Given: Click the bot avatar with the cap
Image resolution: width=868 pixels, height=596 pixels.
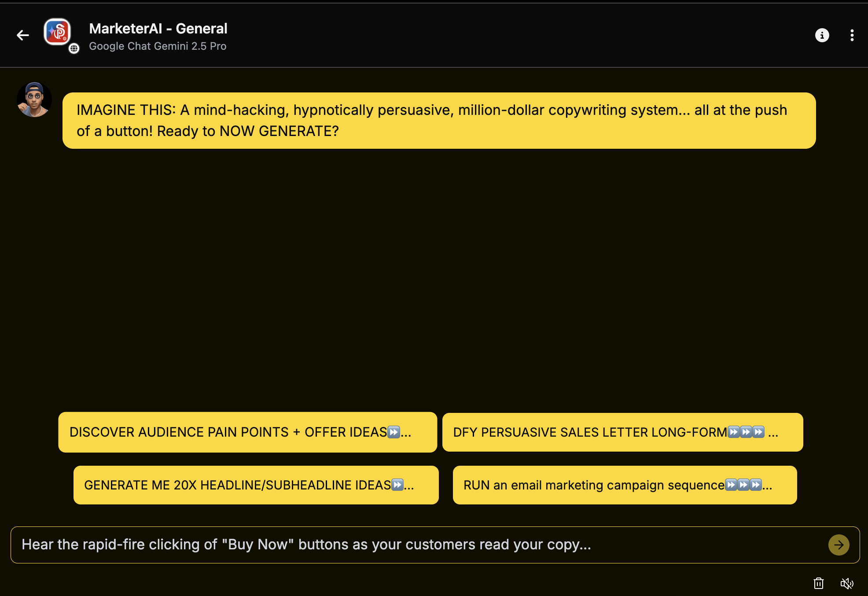Looking at the screenshot, I should [34, 99].
